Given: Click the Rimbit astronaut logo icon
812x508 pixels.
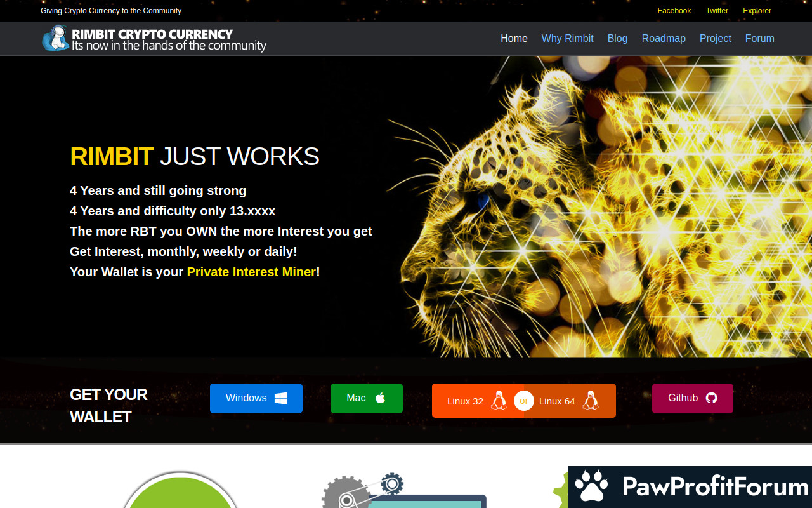Looking at the screenshot, I should (55, 39).
